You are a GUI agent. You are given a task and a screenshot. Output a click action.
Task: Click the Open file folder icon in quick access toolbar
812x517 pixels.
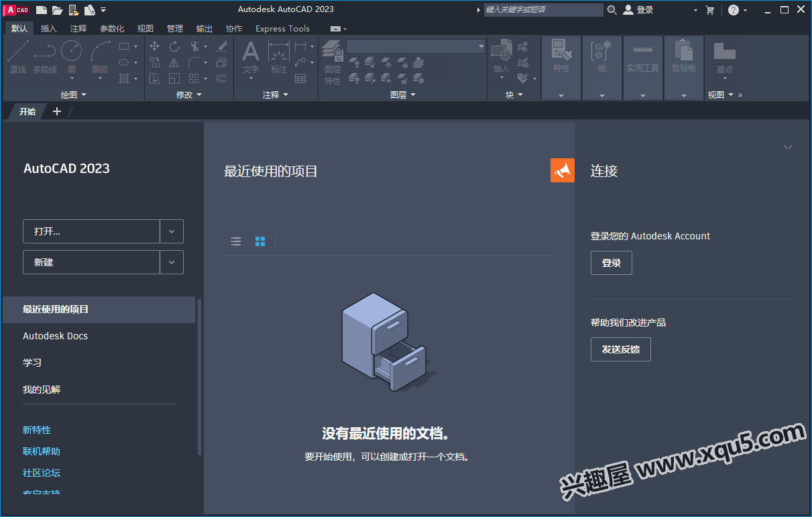tap(58, 9)
